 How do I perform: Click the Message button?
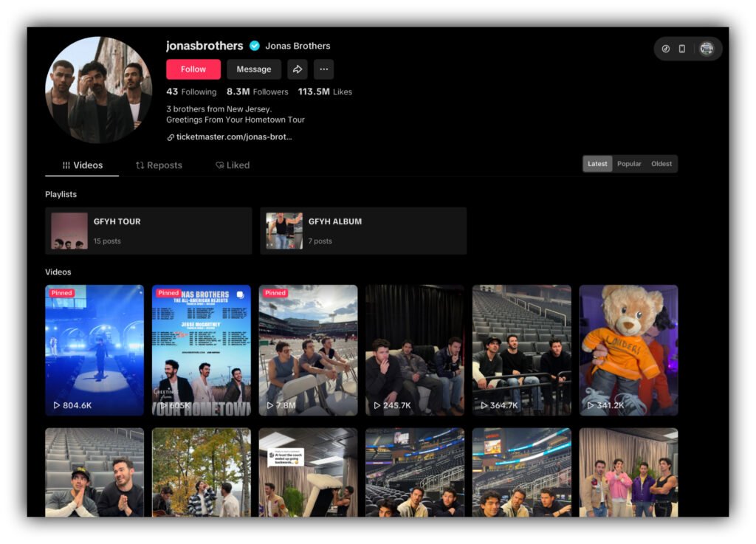click(x=254, y=69)
